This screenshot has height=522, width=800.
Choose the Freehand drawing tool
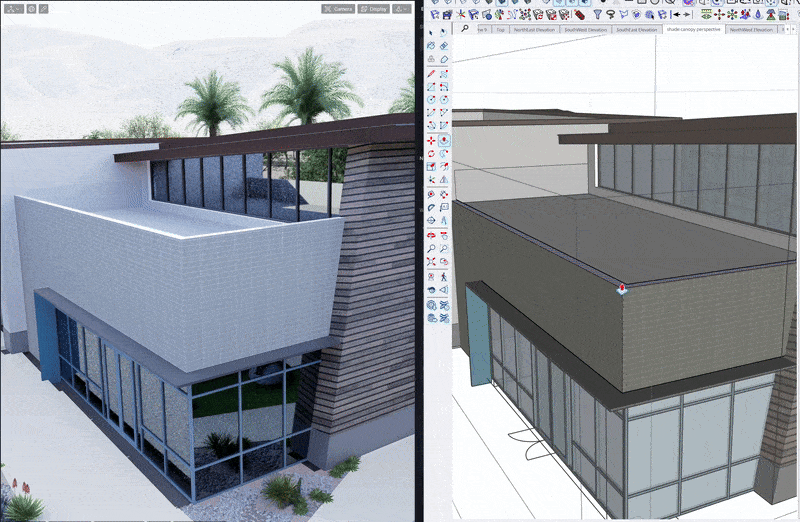[444, 74]
